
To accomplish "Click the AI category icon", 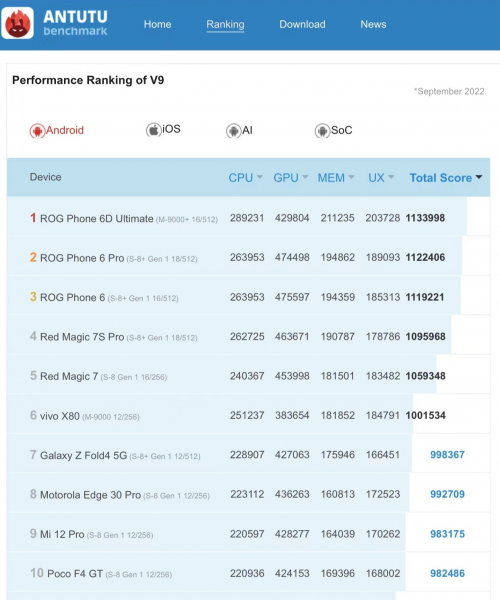I will (233, 131).
